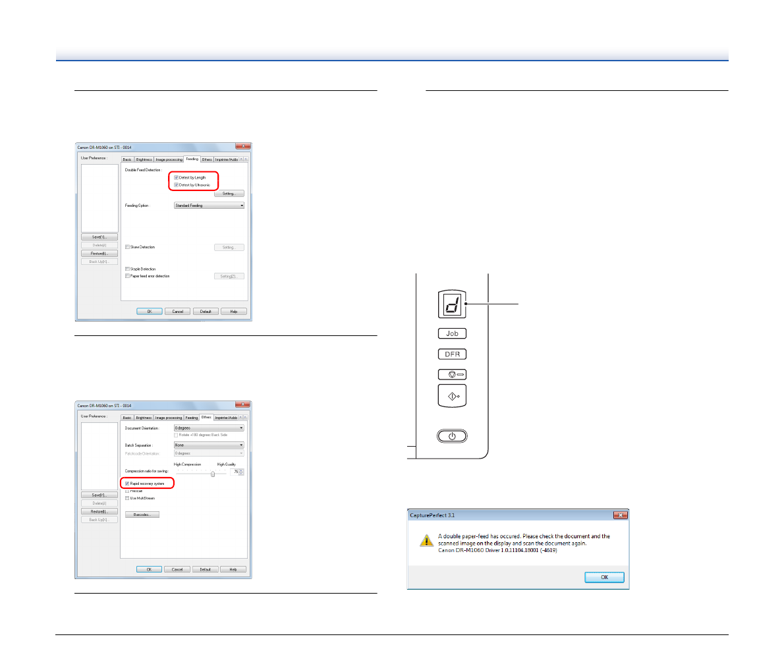Click the Barcodes button
Screen dimensions: 784x672
coord(142,515)
